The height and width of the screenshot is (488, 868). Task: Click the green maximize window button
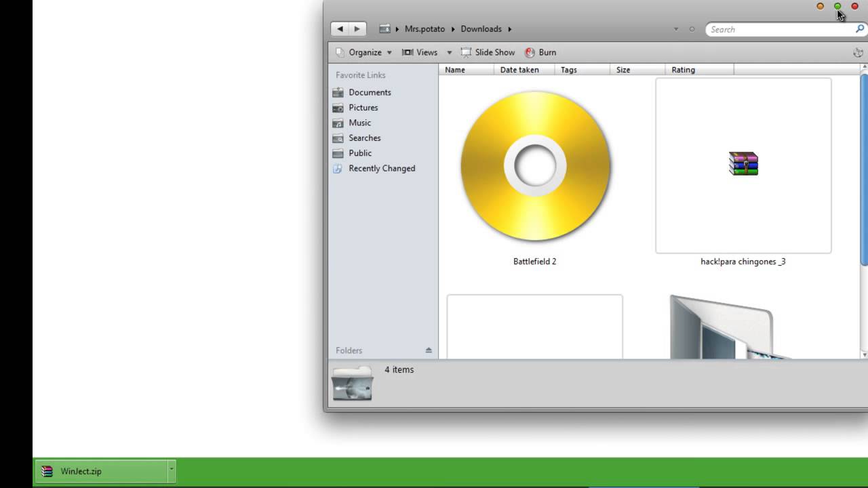pos(837,6)
